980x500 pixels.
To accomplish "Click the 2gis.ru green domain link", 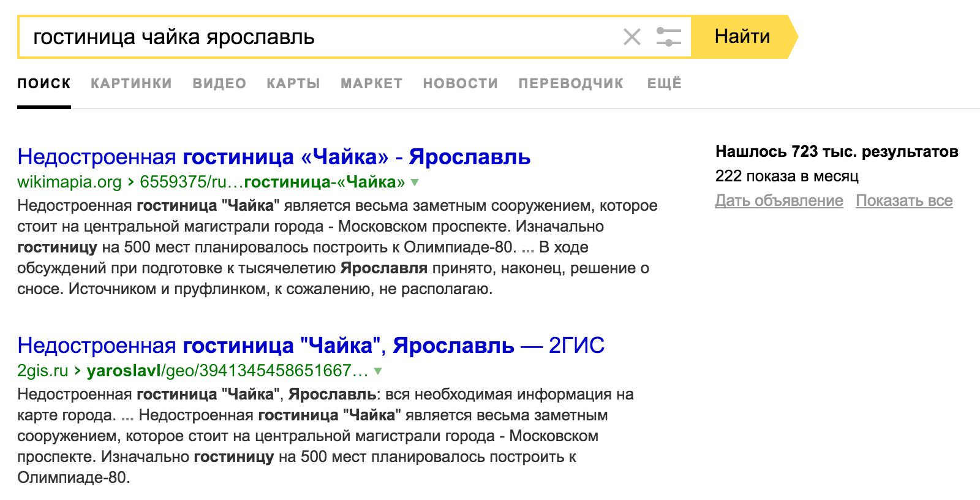I will [42, 371].
